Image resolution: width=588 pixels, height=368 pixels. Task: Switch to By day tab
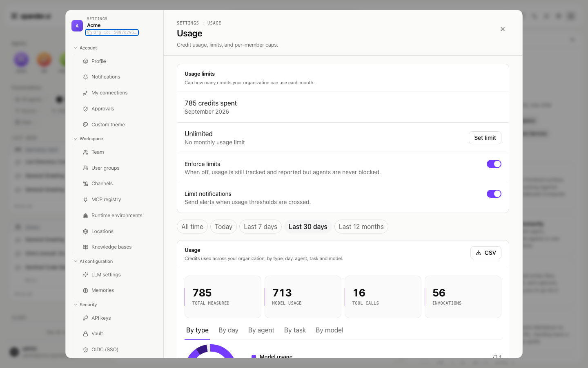click(228, 330)
